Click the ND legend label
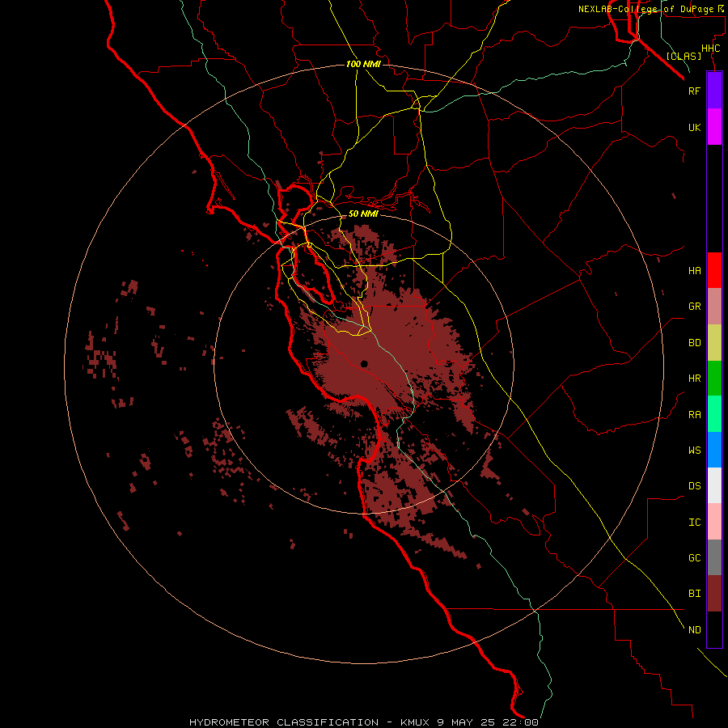This screenshot has height=728, width=728. click(694, 630)
